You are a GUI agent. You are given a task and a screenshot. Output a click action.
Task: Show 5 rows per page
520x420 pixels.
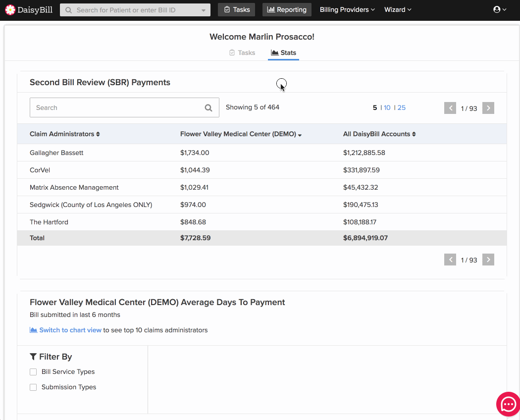[375, 107]
